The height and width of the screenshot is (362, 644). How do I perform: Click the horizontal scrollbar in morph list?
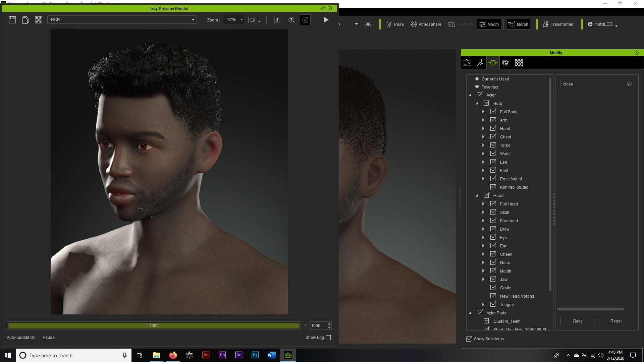590,309
